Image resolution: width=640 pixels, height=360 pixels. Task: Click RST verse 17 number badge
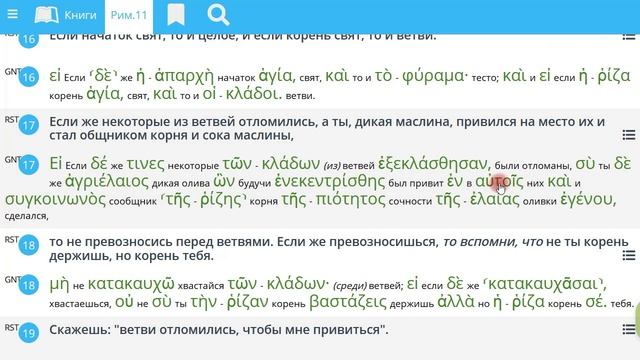[x=29, y=125]
